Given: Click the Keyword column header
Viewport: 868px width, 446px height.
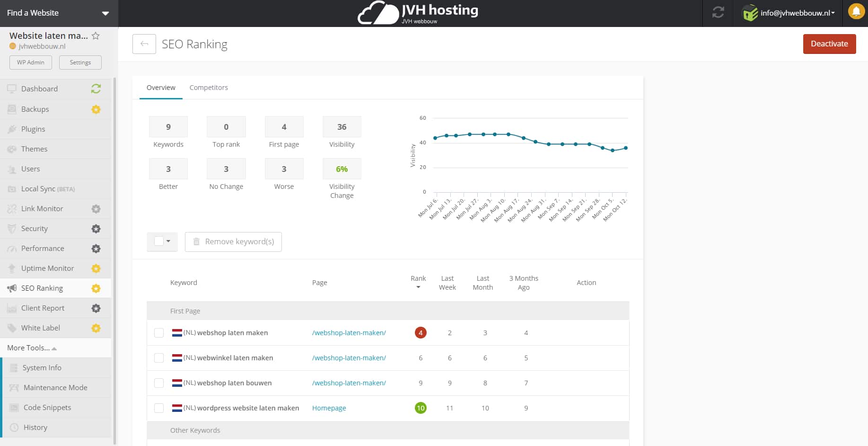Looking at the screenshot, I should (184, 283).
